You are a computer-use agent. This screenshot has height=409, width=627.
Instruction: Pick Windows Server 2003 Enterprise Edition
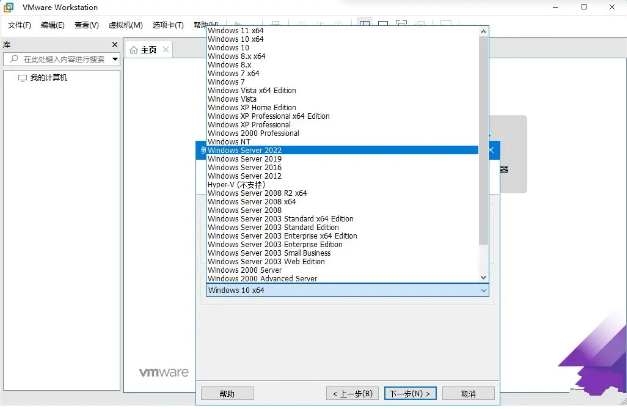(342, 244)
